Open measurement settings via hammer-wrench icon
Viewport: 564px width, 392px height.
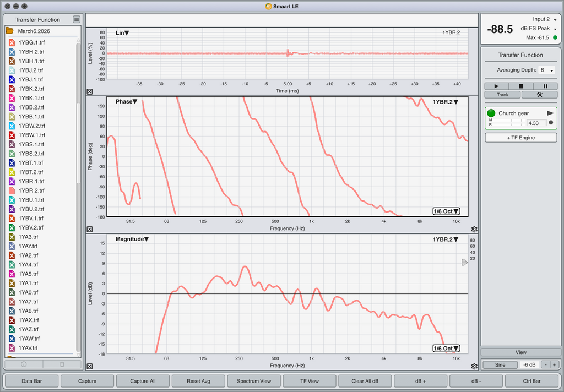coord(539,95)
